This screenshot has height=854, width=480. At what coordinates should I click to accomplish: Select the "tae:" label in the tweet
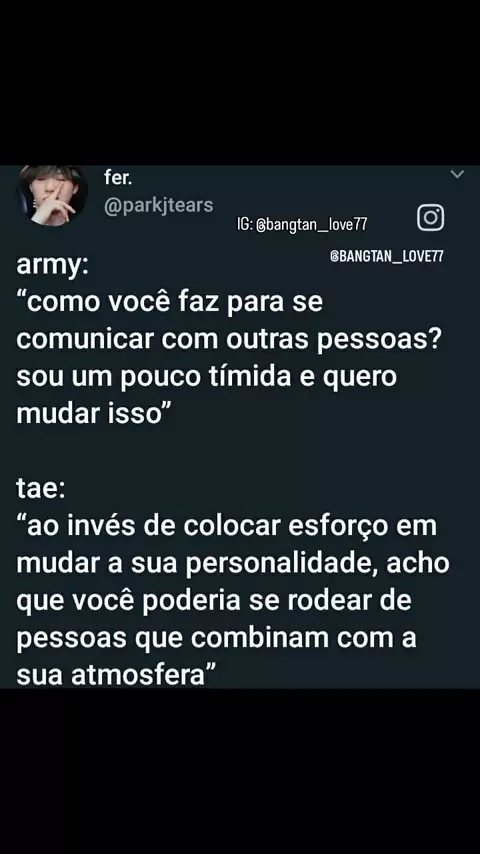click(41, 489)
